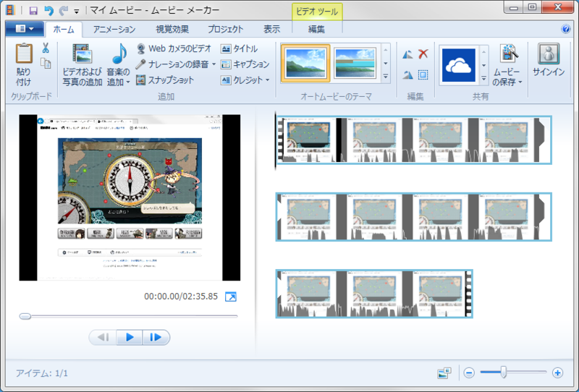579x392 pixels.
Task: Click the Copy icon in the clipboard group
Action: click(46, 63)
